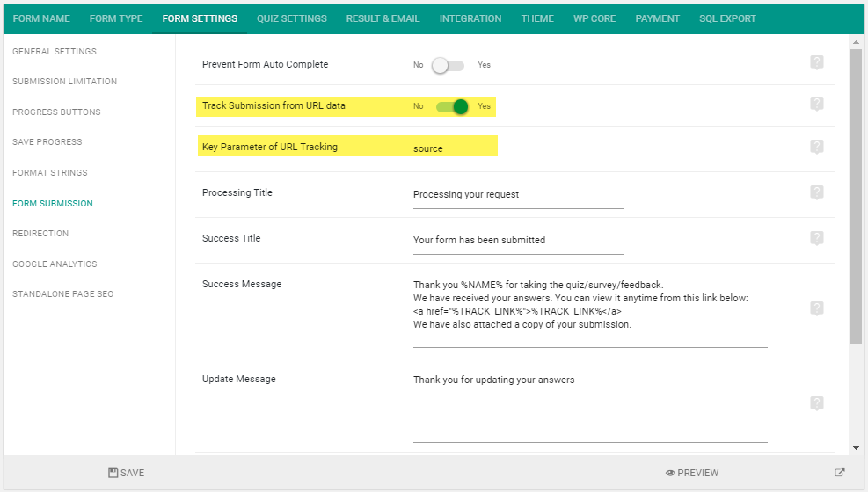Viewport: 868px width, 492px height.
Task: Open the WP Core tab
Action: pos(594,18)
